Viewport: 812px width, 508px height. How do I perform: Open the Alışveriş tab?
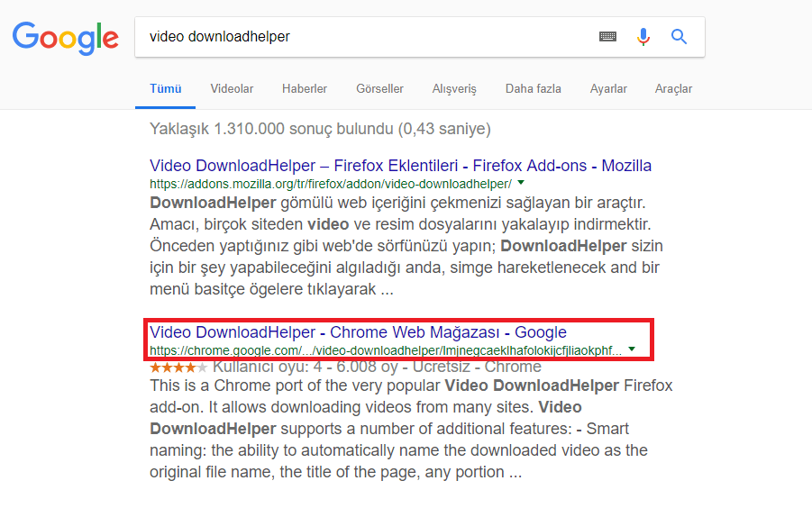[x=454, y=89]
